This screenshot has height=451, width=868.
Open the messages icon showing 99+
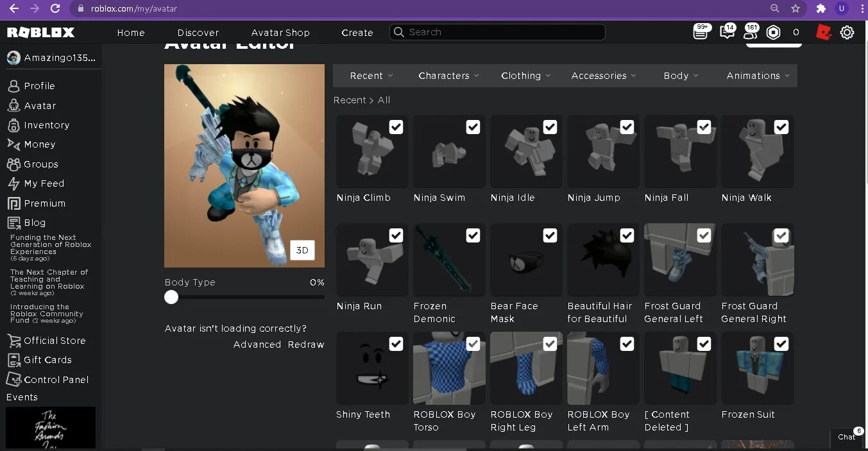(x=701, y=31)
